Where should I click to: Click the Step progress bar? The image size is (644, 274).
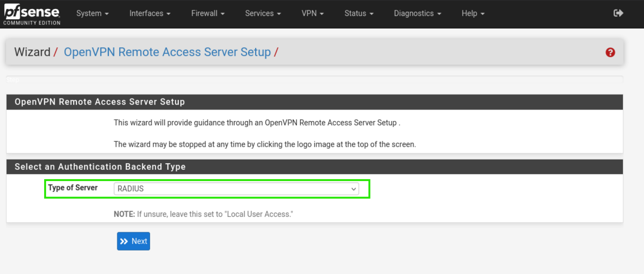click(314, 79)
